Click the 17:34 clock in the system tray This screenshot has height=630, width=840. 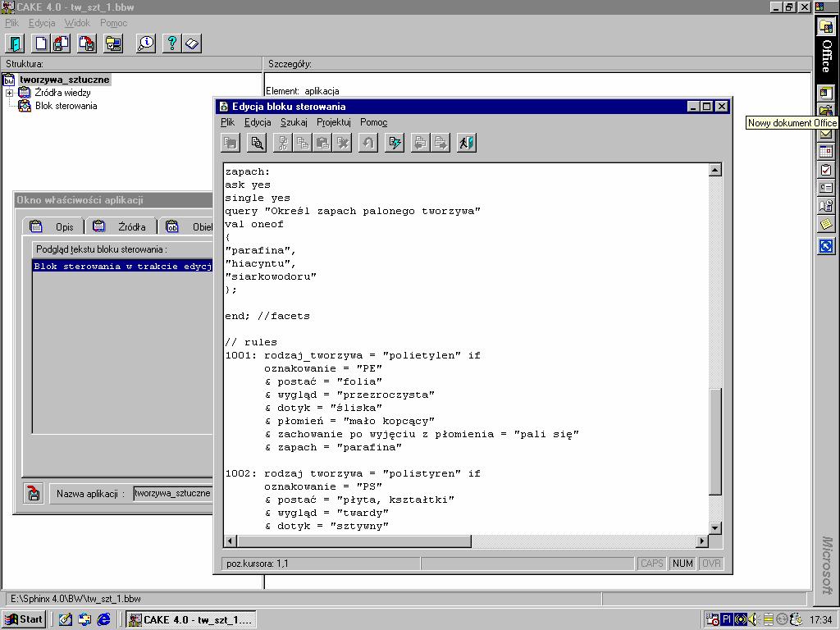point(820,620)
